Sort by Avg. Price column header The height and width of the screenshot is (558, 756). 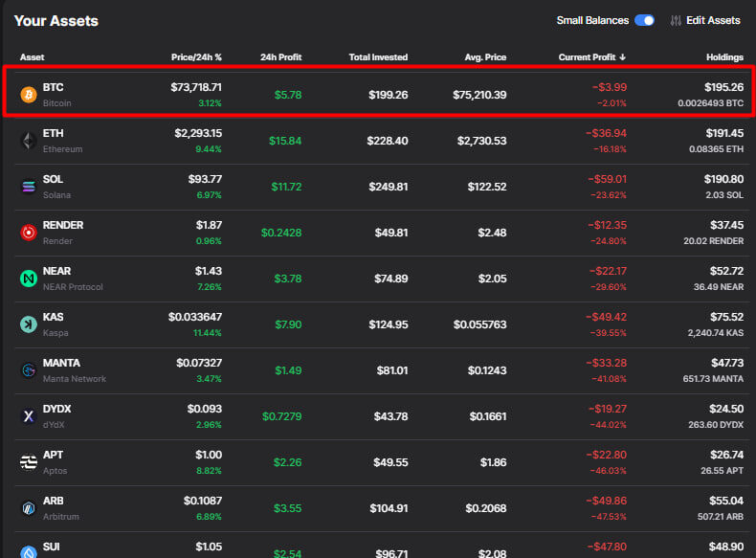(485, 56)
